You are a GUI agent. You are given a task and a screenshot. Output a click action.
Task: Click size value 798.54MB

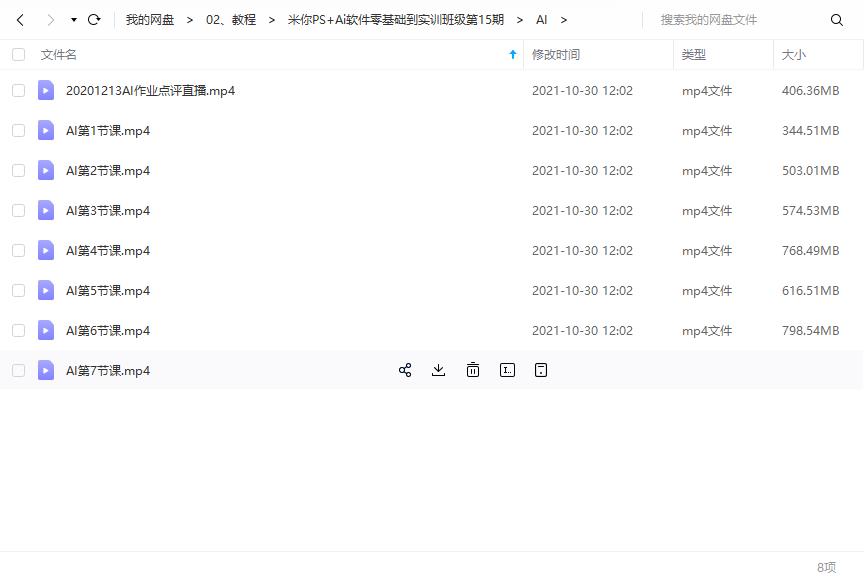[x=811, y=330]
